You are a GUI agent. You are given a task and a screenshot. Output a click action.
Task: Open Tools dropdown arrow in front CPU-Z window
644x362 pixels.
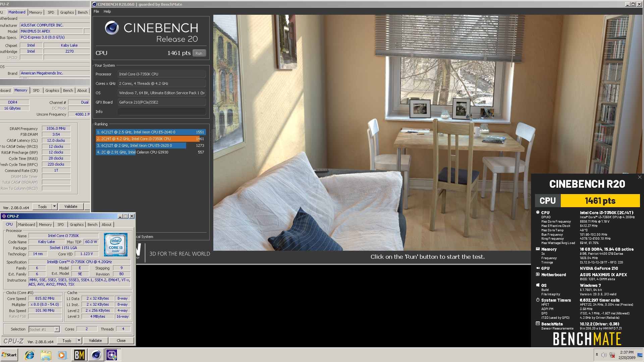pos(79,341)
